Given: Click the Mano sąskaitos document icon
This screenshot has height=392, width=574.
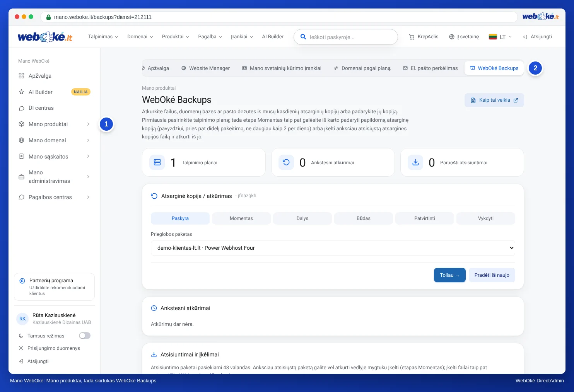Looking at the screenshot, I should pos(22,157).
